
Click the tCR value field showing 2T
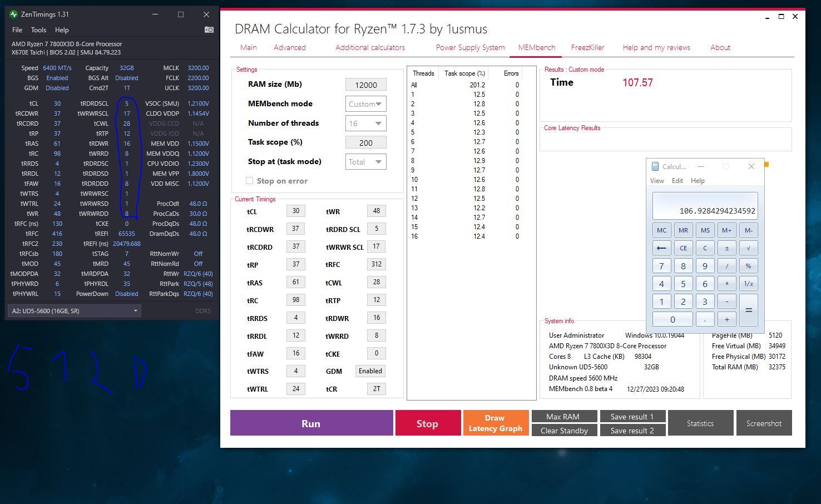[x=377, y=389]
